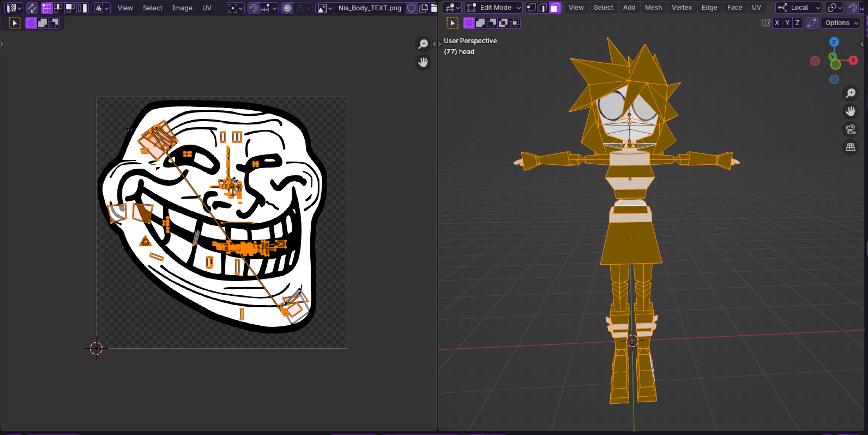This screenshot has height=435, width=868.
Task: Open the Options dropdown
Action: tap(841, 23)
